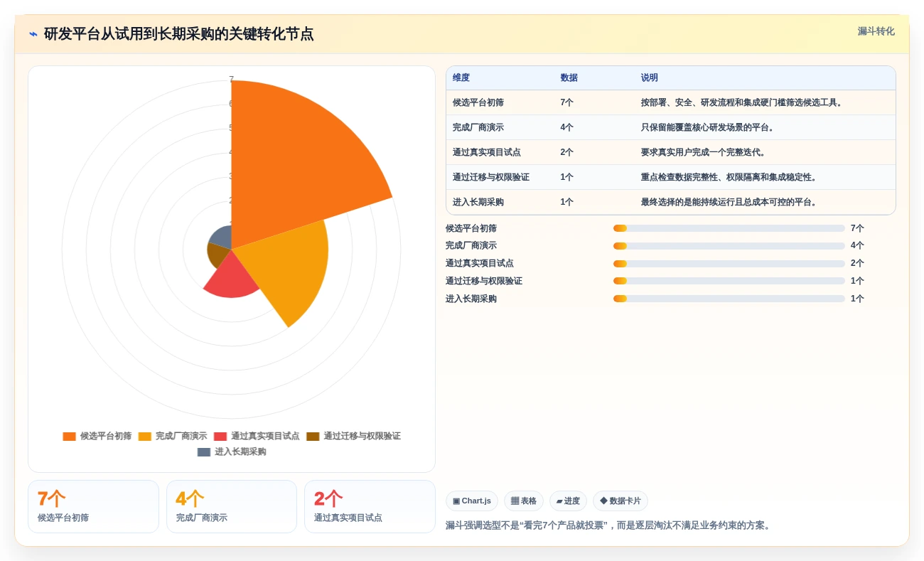Toggle the 完成厂商演示 legend swatch
This screenshot has height=561, width=924.
[x=145, y=437]
